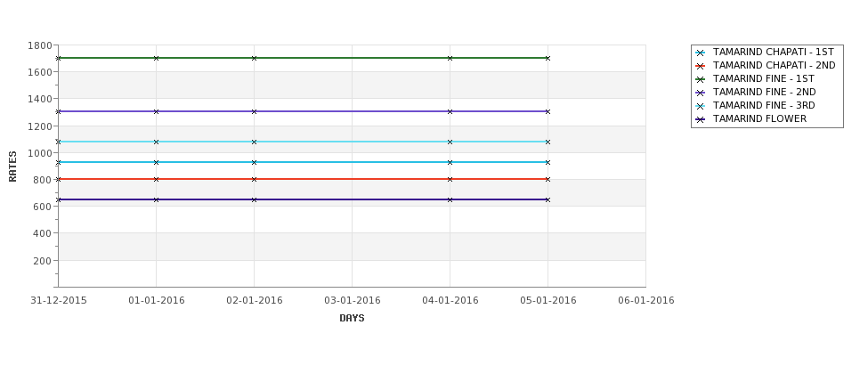Click navy line data point at 01-01-2016
This screenshot has width=868, height=382.
(x=156, y=199)
